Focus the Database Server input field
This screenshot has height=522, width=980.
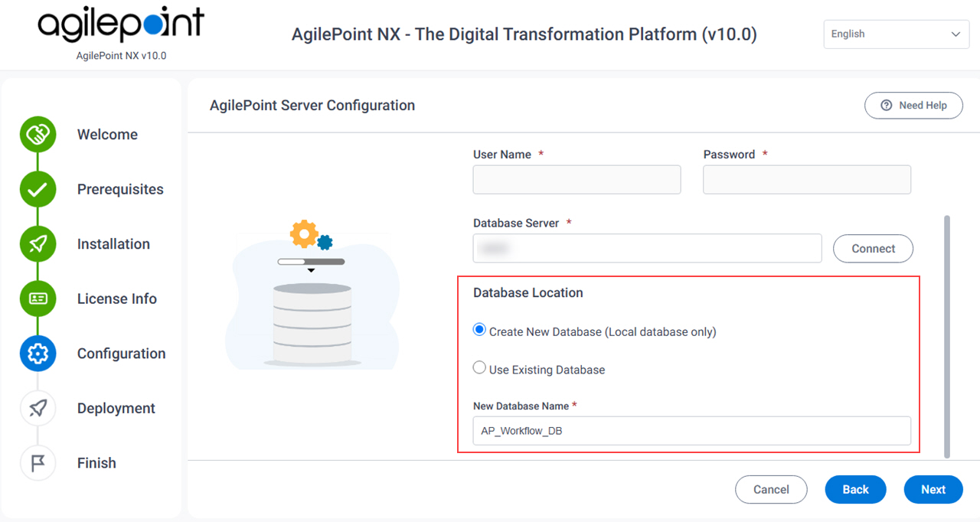click(x=647, y=249)
